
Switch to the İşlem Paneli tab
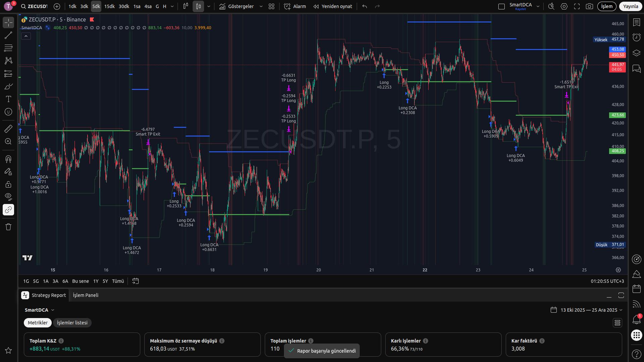86,295
